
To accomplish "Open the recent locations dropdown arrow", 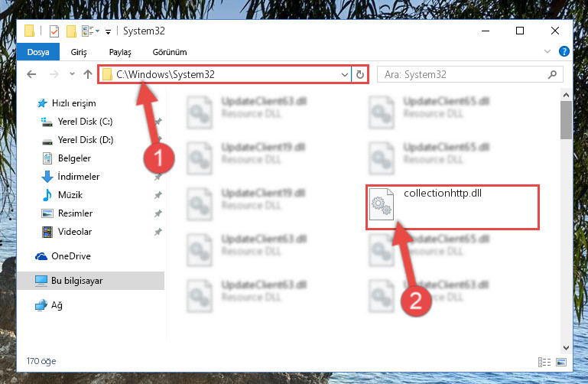I will click(72, 74).
